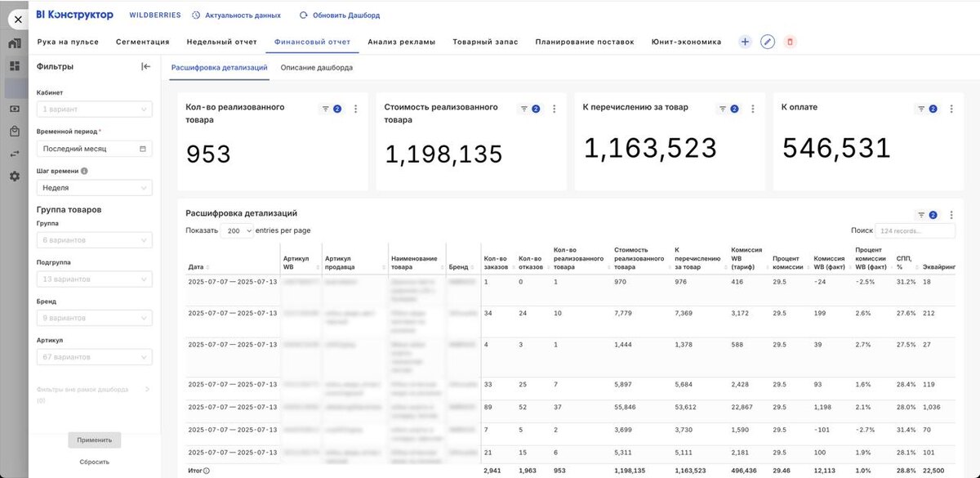Switch to the Недельный отчет tab
This screenshot has width=980, height=478.
(x=221, y=42)
